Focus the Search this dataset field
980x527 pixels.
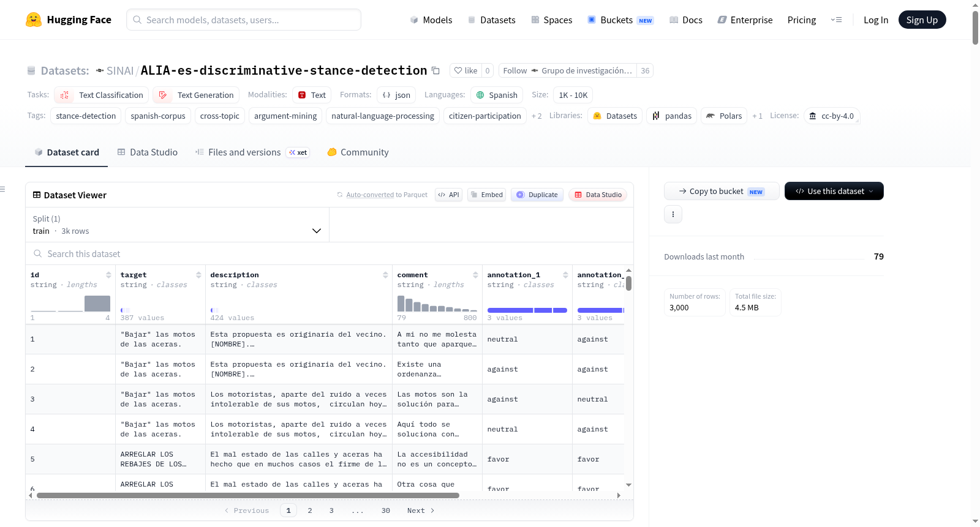pos(330,253)
